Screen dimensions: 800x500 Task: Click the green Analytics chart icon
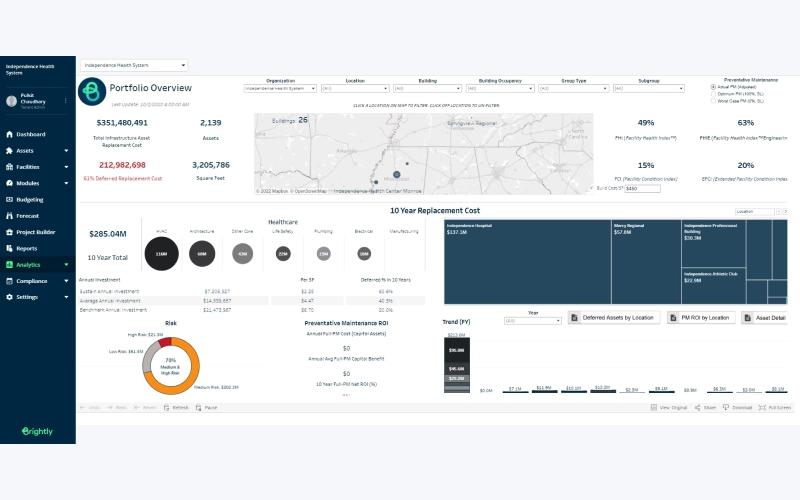click(9, 265)
